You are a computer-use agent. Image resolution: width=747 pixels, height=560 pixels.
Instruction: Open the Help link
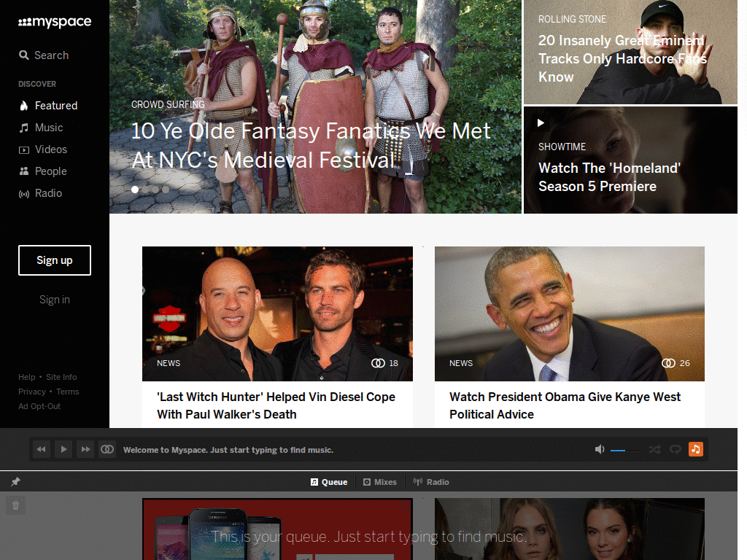(27, 377)
